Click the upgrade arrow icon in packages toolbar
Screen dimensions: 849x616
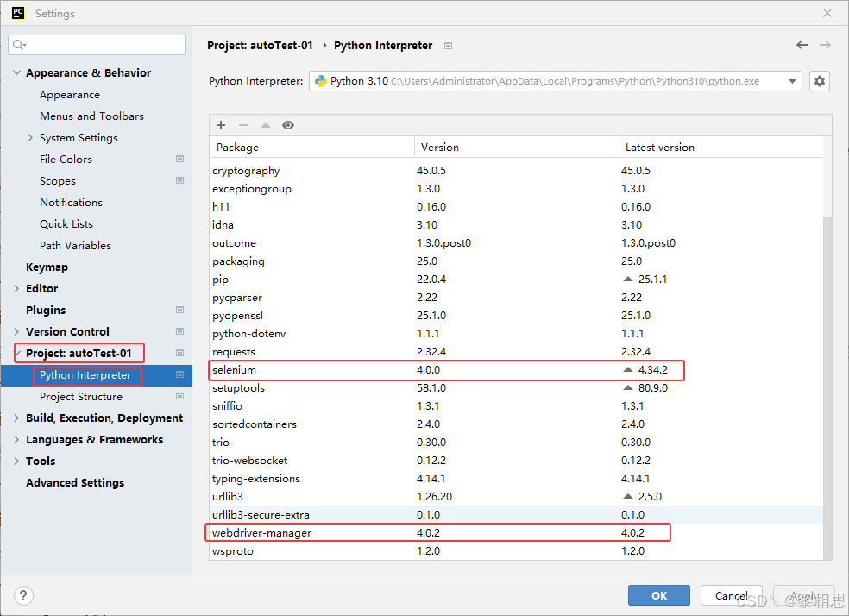[266, 125]
